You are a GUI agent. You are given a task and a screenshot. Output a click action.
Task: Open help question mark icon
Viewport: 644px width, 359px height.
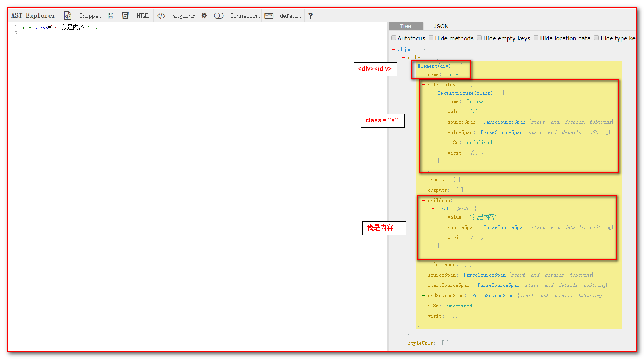click(x=310, y=16)
